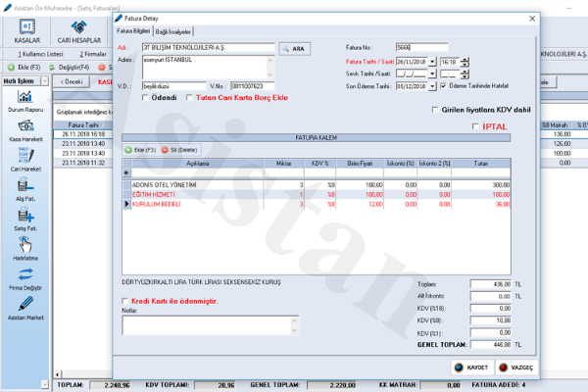Click the Toplam amount field
The height and width of the screenshot is (392, 588).
pyautogui.click(x=491, y=284)
